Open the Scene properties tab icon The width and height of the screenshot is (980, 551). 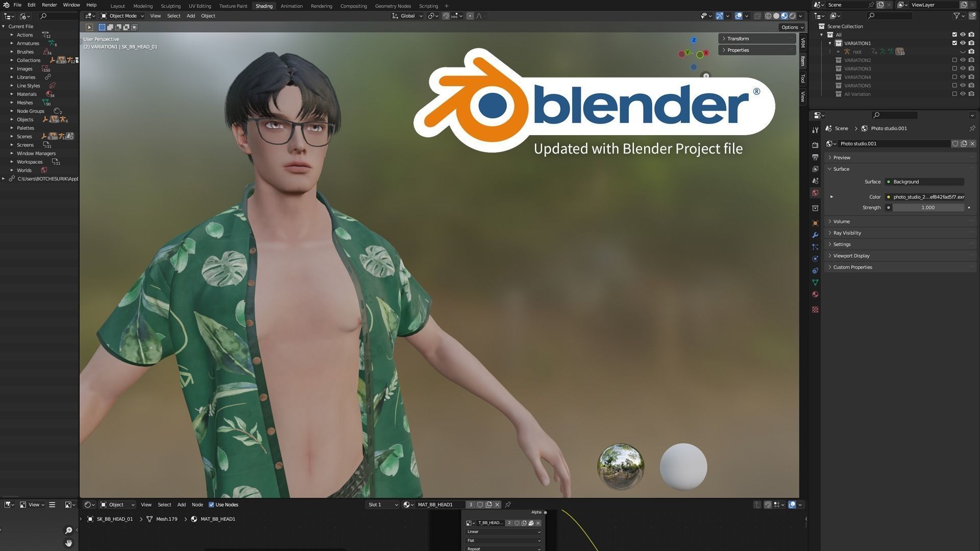pos(815,181)
